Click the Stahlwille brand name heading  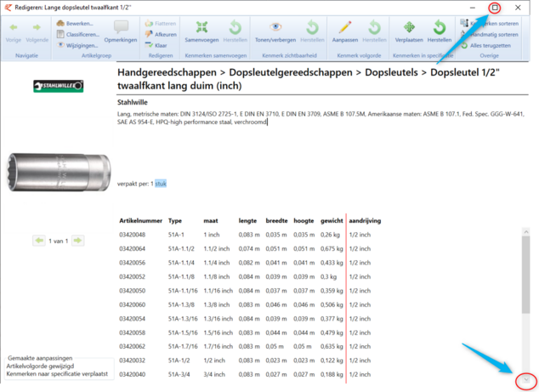point(133,102)
